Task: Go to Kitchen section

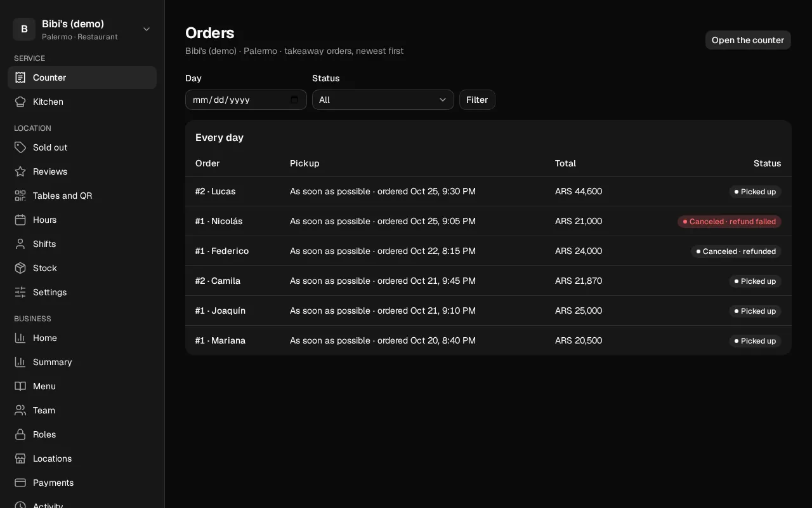Action: click(82, 102)
